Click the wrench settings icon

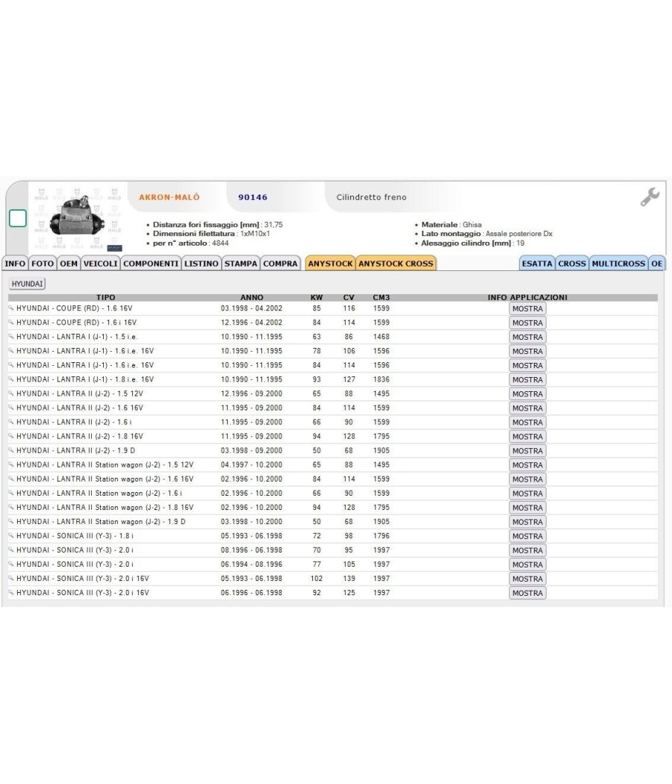coord(650,197)
